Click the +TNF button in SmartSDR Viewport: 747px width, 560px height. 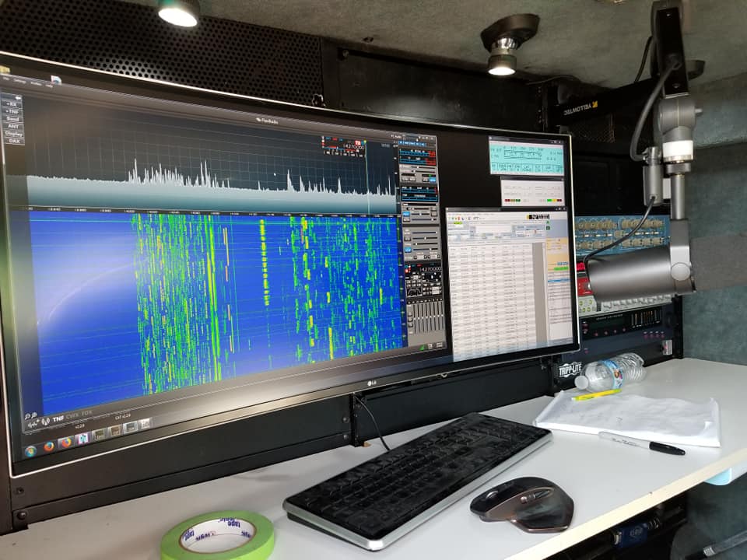[x=12, y=111]
